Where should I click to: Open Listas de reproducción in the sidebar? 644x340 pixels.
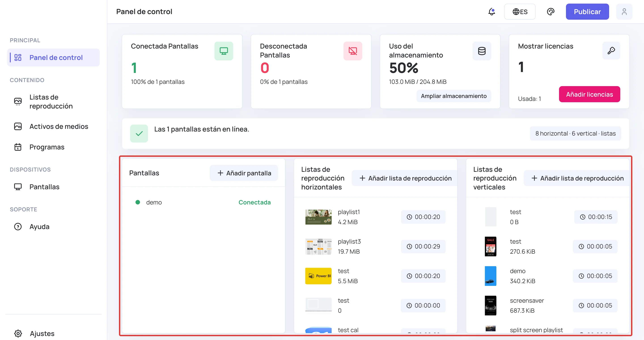[53, 102]
